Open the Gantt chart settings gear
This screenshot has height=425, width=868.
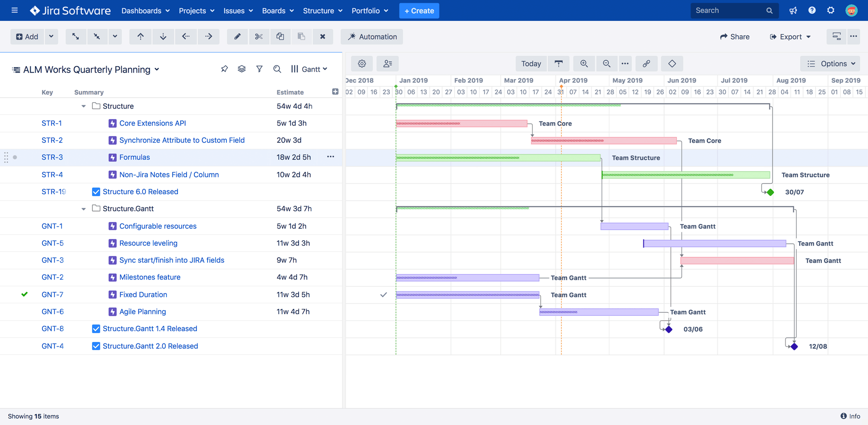[x=361, y=63]
